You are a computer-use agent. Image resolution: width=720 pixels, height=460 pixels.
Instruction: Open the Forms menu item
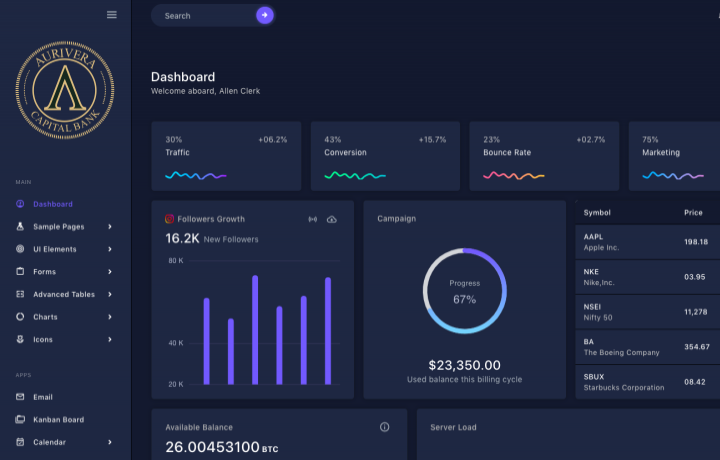pyautogui.click(x=44, y=272)
